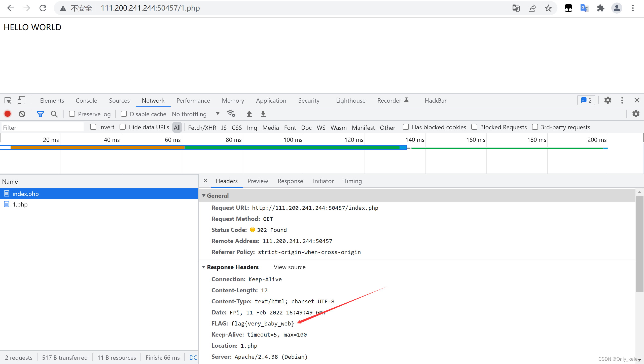Click the red record network log button

coord(8,114)
